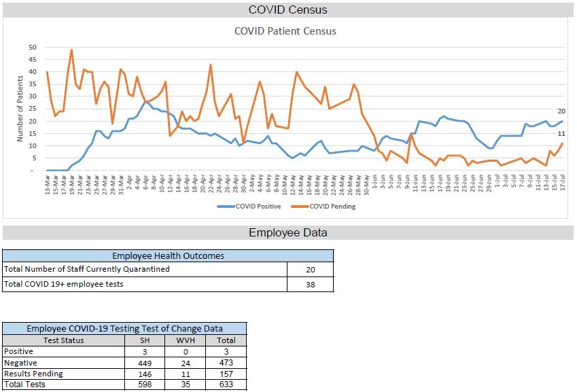This screenshot has width=577, height=392.
Task: Select the Number of Patients axis label
Action: click(x=22, y=109)
